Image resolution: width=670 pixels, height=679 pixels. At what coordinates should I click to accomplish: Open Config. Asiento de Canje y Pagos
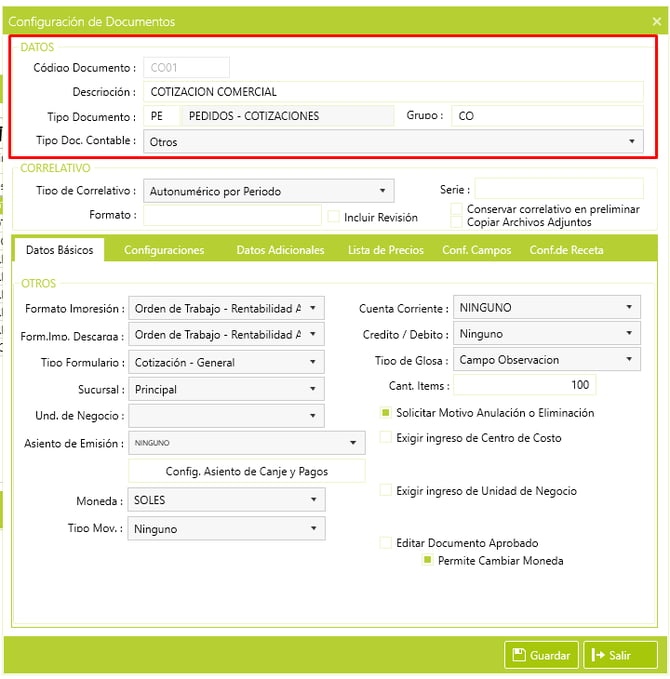tap(247, 471)
